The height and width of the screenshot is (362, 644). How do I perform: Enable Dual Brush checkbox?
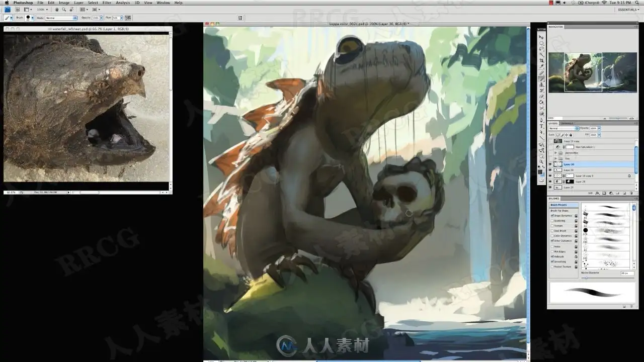pyautogui.click(x=552, y=231)
